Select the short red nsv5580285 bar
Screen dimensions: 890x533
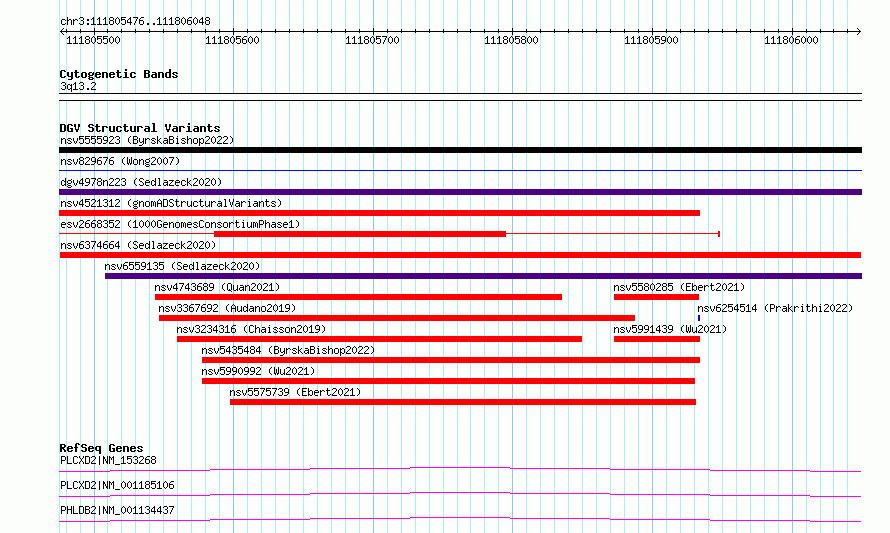(656, 297)
